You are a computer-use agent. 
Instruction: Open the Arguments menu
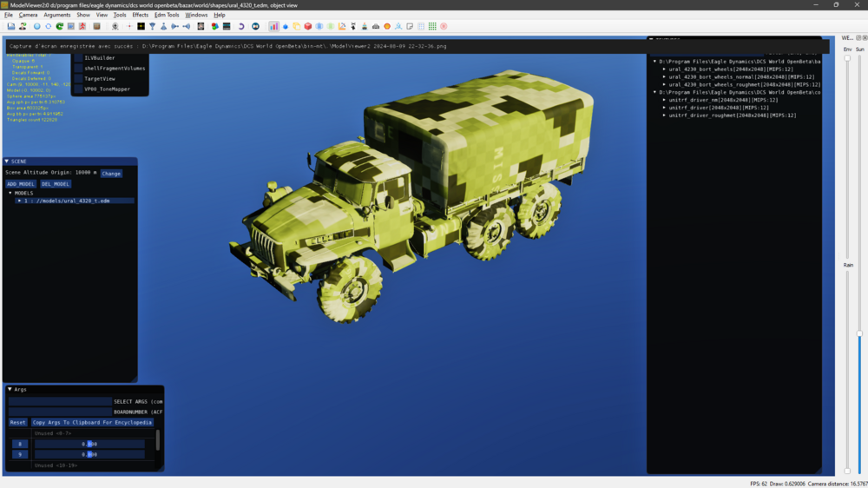pos(57,15)
